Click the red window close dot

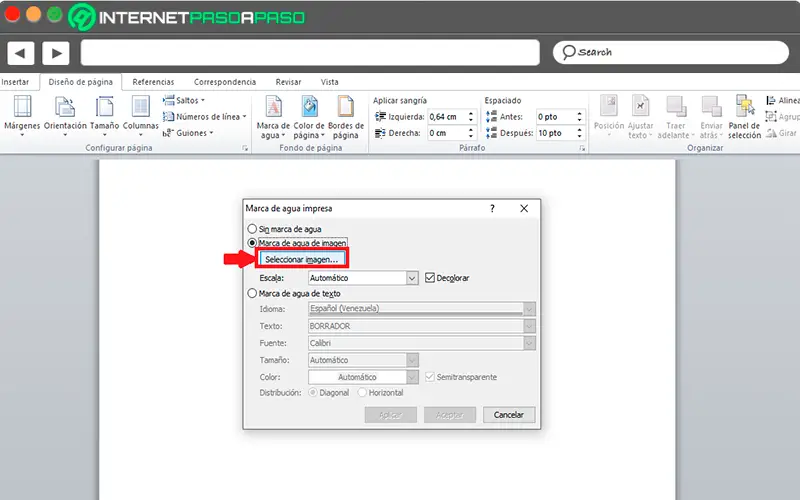[x=12, y=14]
